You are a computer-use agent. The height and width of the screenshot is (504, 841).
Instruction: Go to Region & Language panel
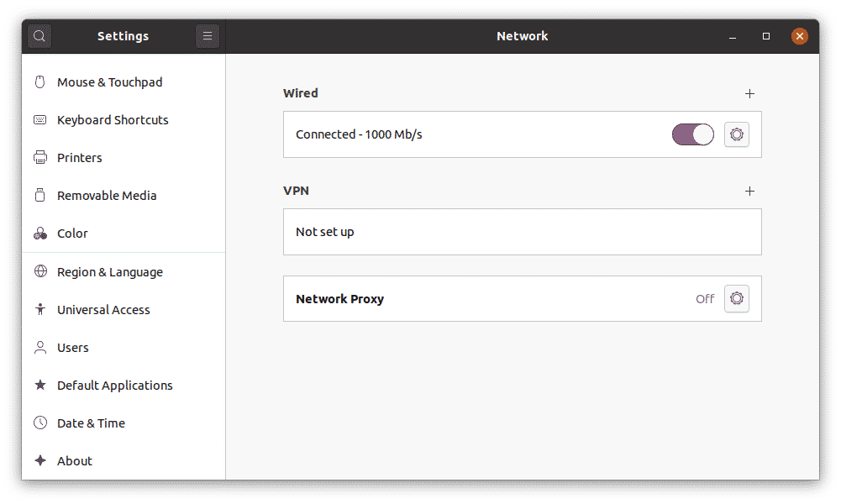pyautogui.click(x=109, y=272)
